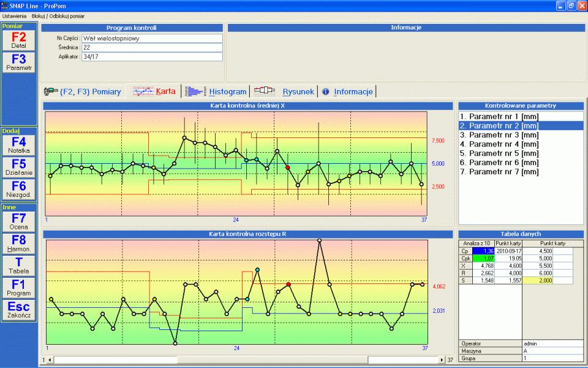The width and height of the screenshot is (588, 368).
Task: Click the lowest point on R chart
Action: 175,343
